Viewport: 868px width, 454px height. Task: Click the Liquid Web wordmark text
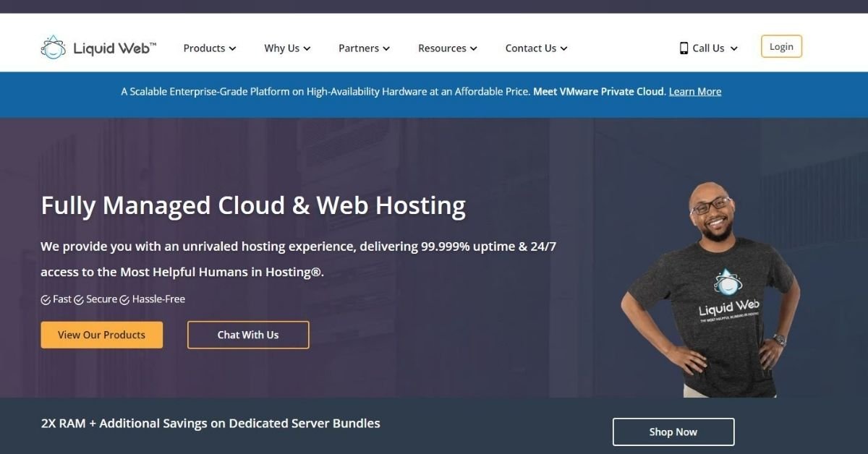tap(114, 48)
